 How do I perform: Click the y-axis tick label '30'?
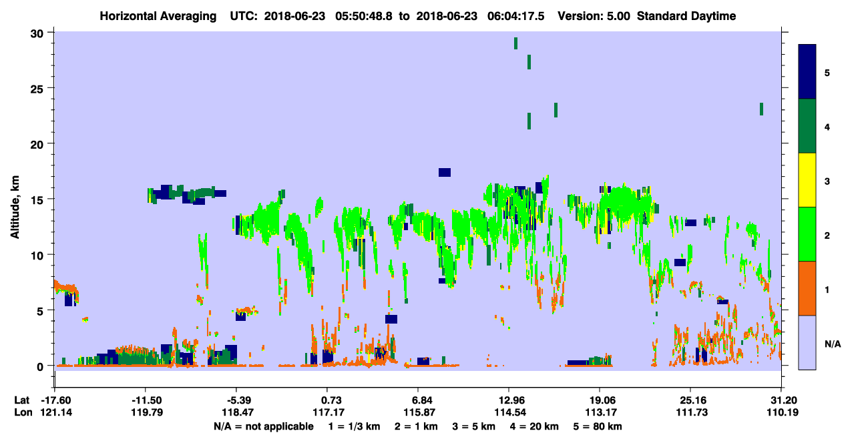click(x=39, y=32)
